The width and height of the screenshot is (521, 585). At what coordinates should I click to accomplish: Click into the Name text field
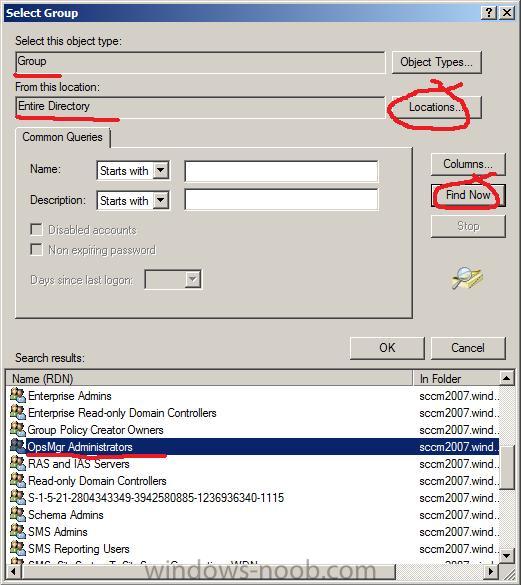point(281,171)
